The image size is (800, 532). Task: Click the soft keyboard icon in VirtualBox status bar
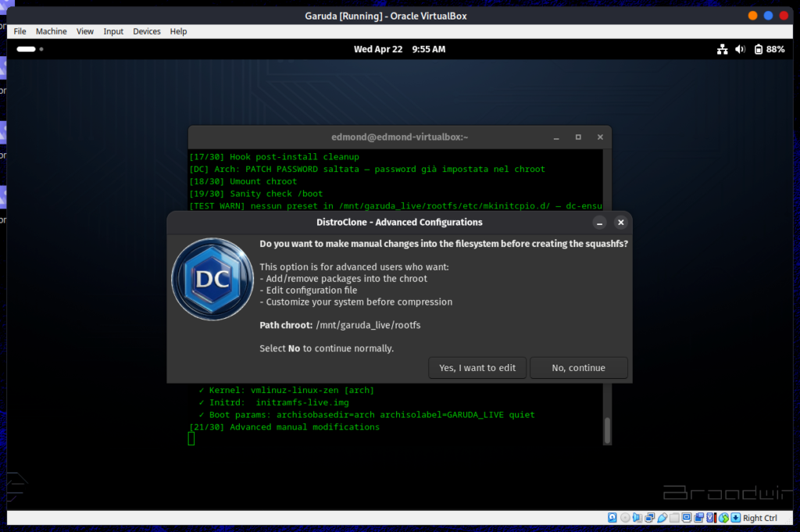coord(736,517)
